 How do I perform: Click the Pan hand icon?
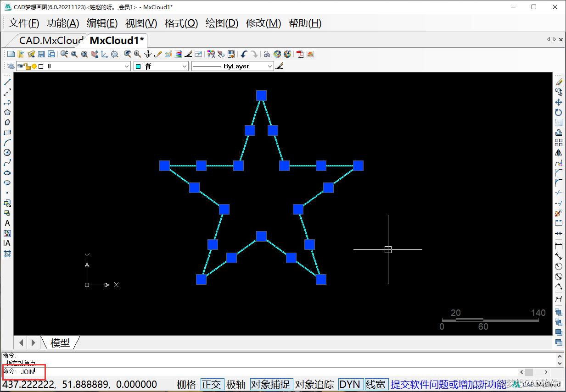click(95, 54)
